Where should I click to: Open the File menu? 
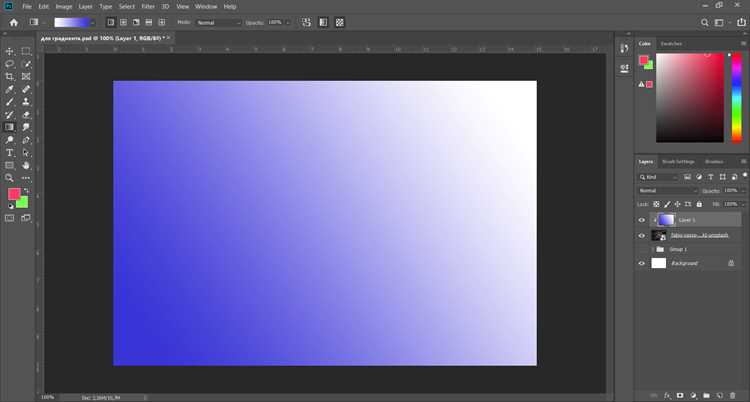(27, 7)
